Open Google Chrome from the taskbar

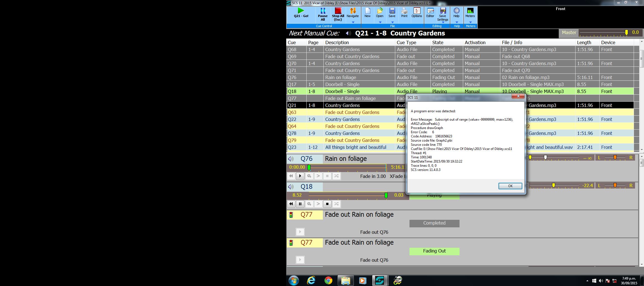[328, 280]
